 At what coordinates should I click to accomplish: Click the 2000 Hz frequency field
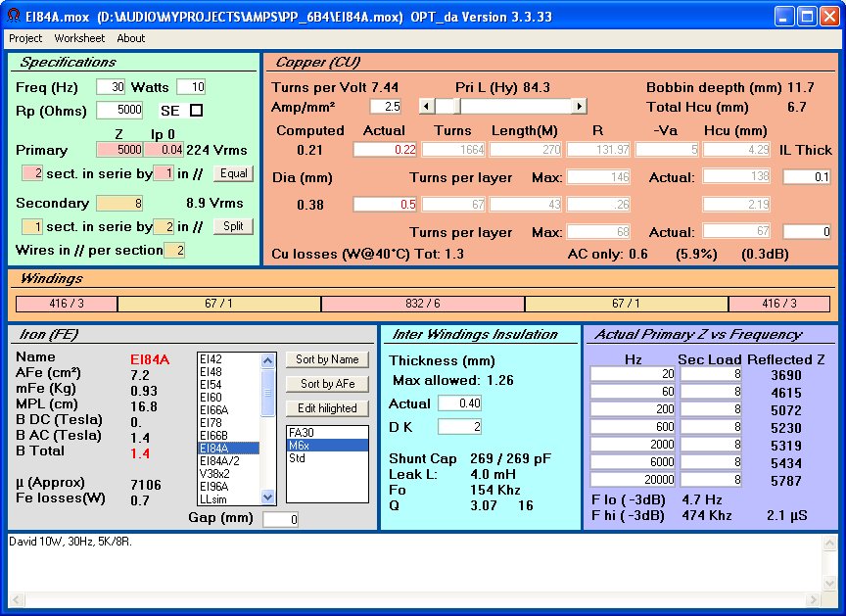tap(633, 444)
